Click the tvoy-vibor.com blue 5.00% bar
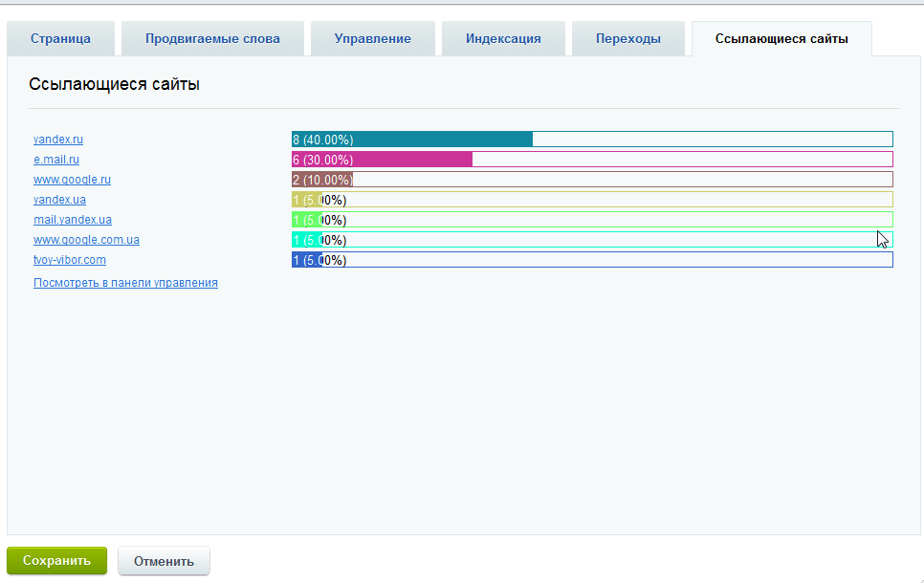Screen dimensions: 924x583 pos(592,260)
